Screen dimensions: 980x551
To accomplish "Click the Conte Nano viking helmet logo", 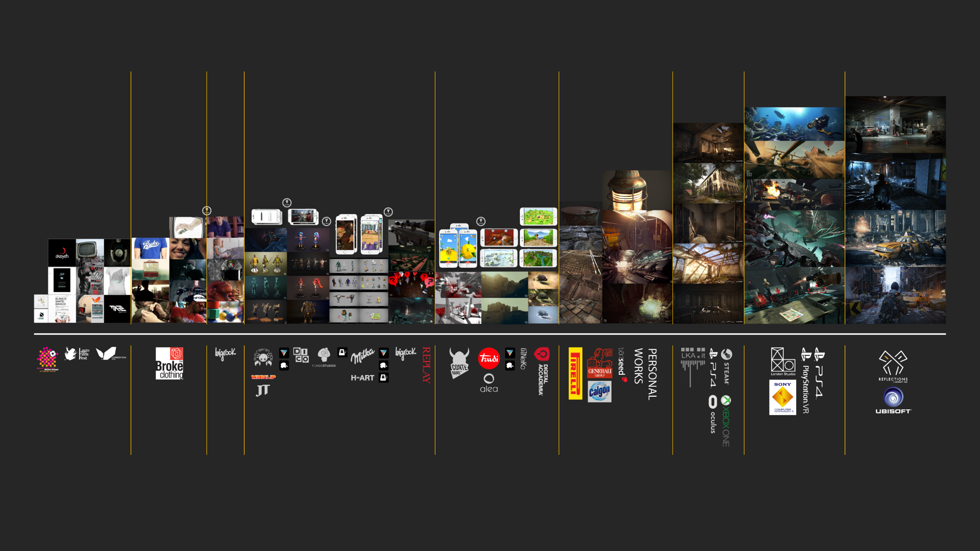I will (x=459, y=363).
